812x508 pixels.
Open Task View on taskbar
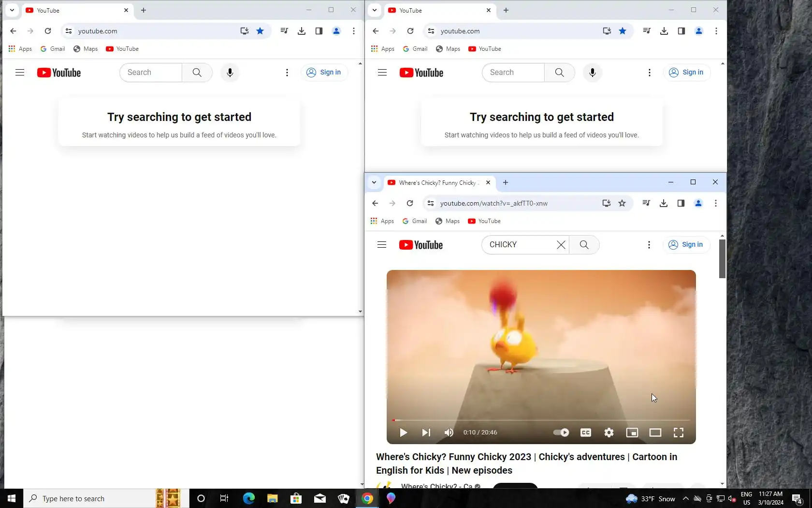coord(224,498)
